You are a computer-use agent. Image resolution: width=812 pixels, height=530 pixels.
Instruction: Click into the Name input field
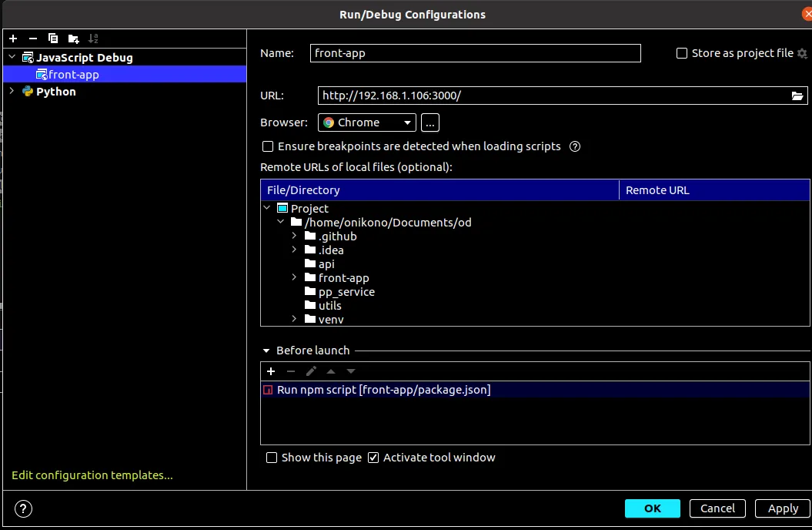coord(475,53)
